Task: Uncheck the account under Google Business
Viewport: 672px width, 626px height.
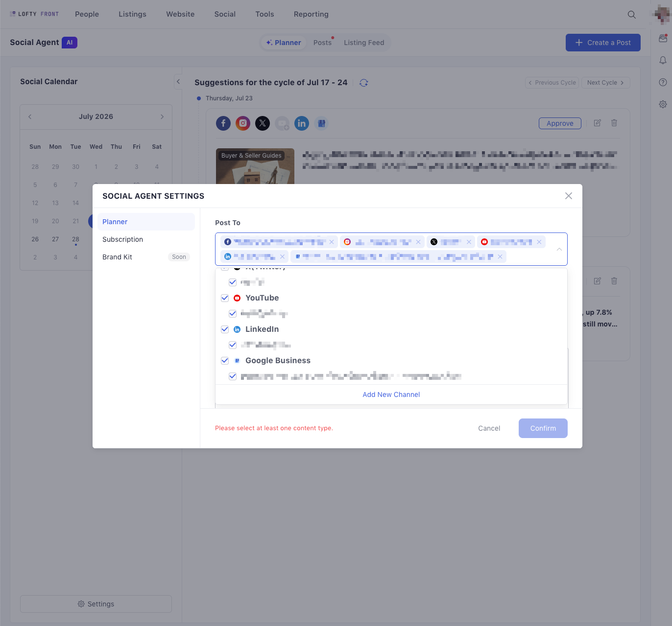Action: click(233, 376)
